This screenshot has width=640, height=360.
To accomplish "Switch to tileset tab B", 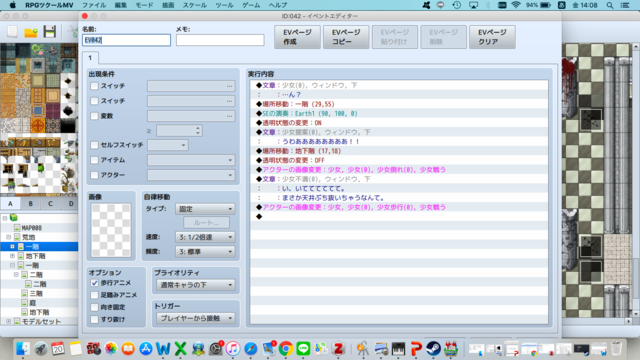I will click(31, 203).
